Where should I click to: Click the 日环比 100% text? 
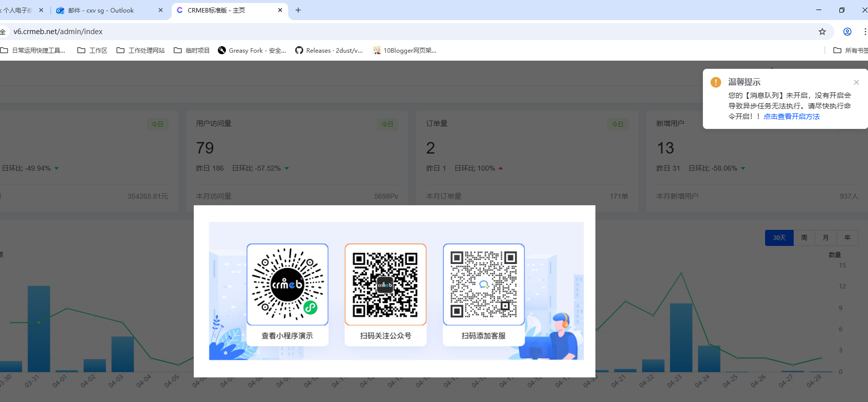click(x=475, y=168)
